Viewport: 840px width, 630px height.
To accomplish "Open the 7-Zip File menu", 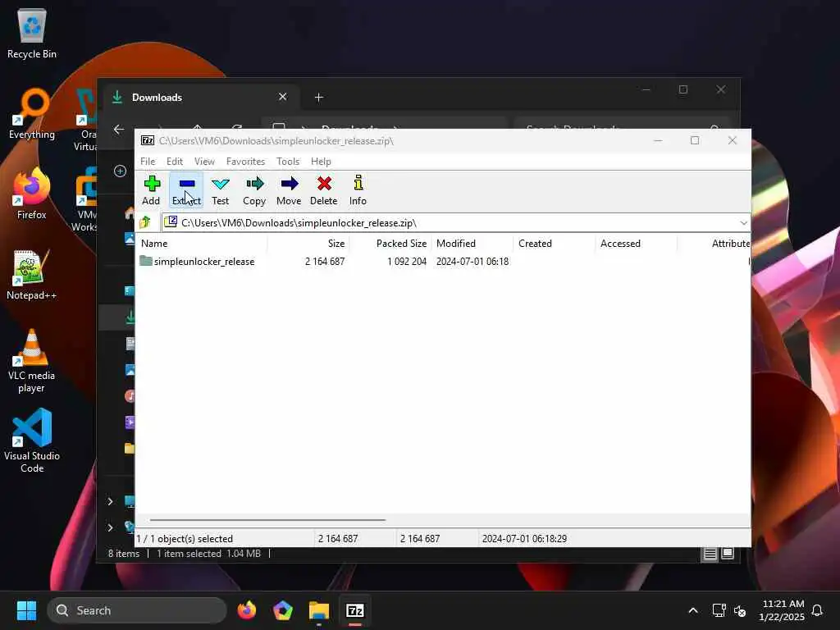I will tap(148, 162).
